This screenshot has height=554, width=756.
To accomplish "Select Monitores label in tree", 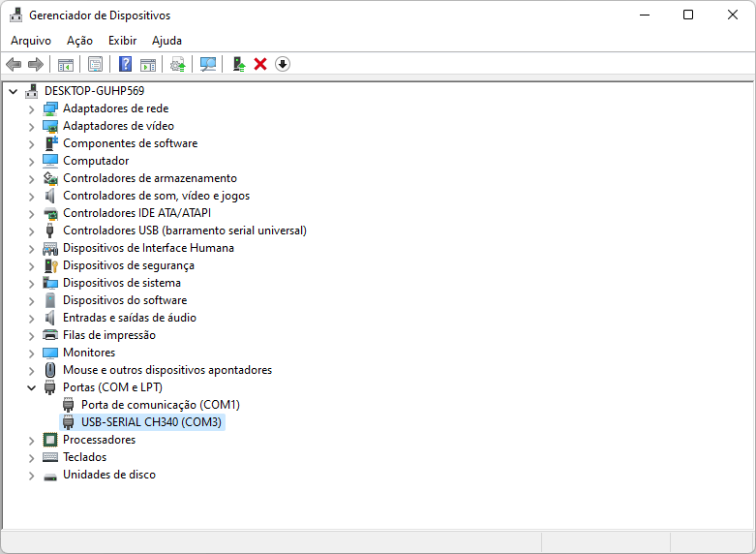I will (x=89, y=353).
